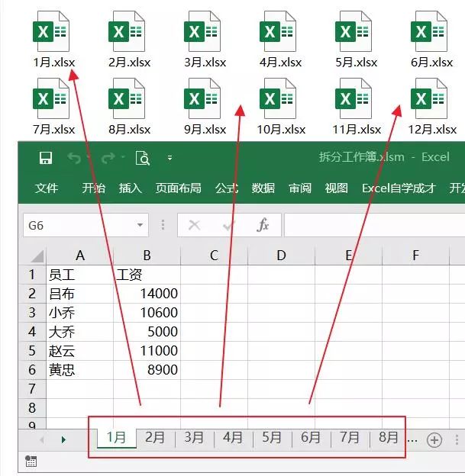Show more sheet tabs via ellipsis
Image resolution: width=465 pixels, height=476 pixels.
412,439
